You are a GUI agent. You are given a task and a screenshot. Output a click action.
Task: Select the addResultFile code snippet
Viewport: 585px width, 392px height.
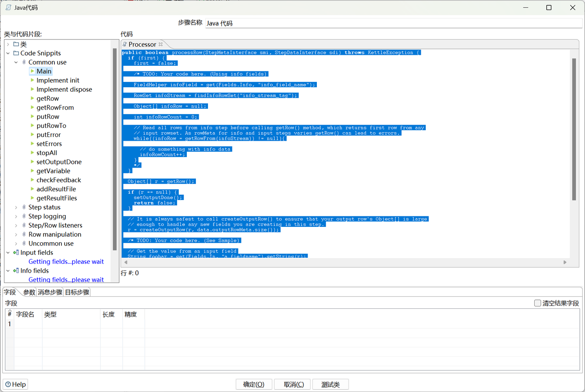(56, 189)
